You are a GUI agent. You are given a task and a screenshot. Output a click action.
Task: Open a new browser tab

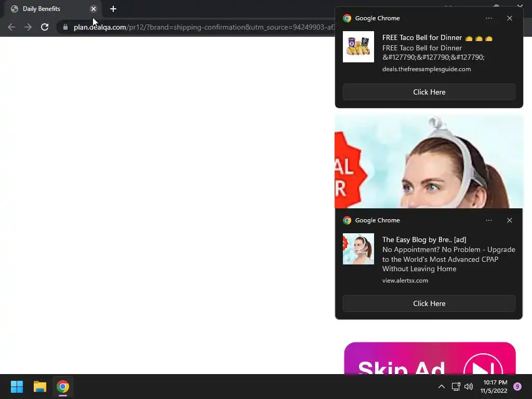113,9
